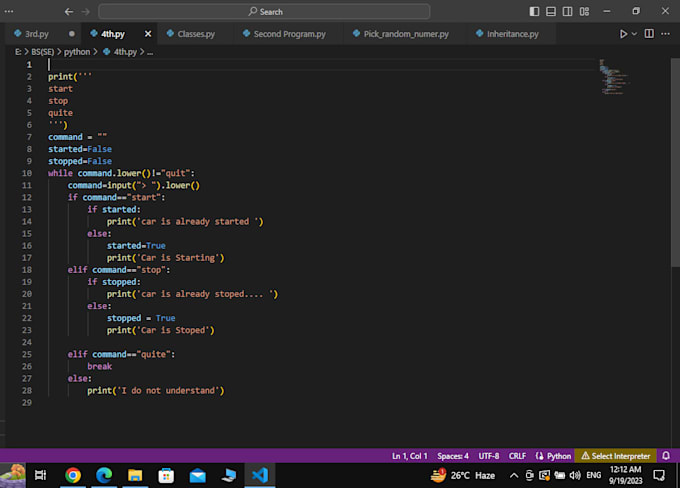
Task: Open Task View on the taskbar
Action: tap(41, 475)
